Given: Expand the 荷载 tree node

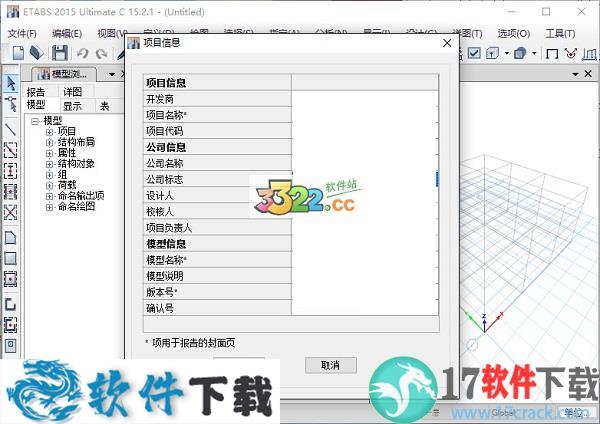Looking at the screenshot, I should tap(49, 185).
